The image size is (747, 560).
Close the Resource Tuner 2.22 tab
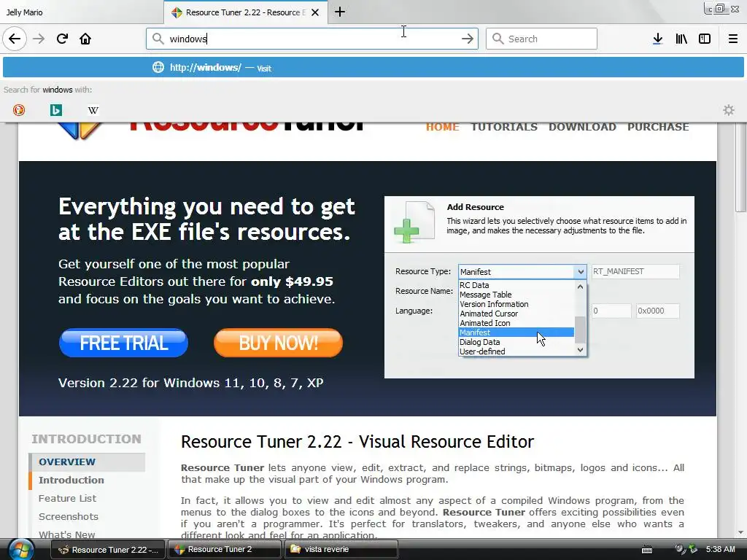315,12
